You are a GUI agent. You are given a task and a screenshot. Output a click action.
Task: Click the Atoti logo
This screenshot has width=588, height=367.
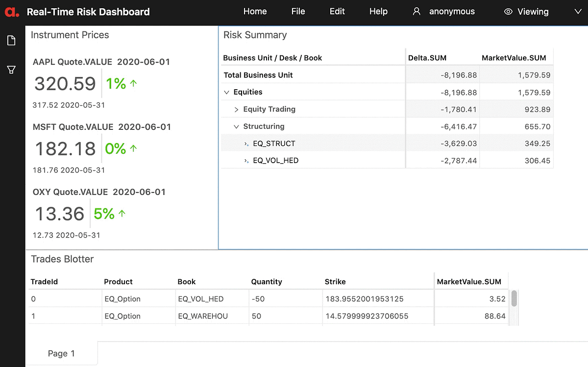[x=11, y=11]
